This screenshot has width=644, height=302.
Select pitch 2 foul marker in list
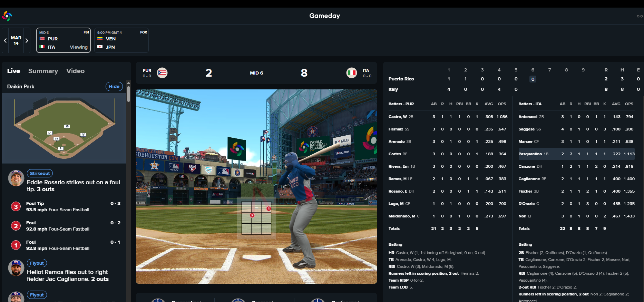tap(16, 226)
